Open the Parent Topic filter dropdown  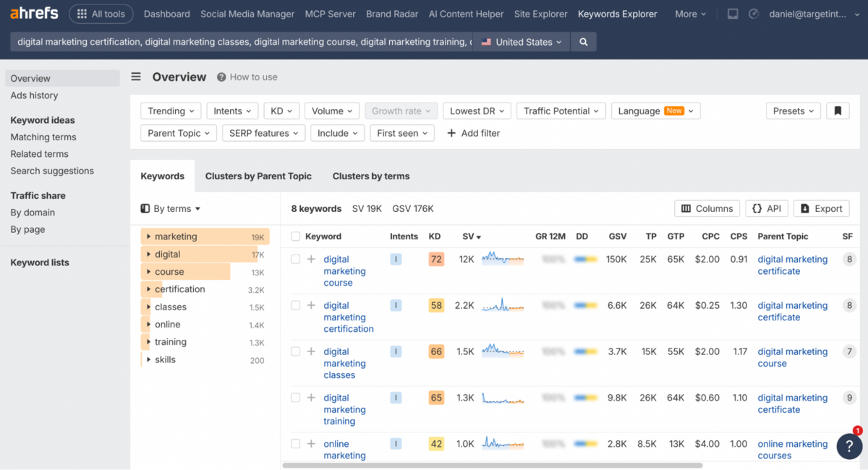[179, 133]
